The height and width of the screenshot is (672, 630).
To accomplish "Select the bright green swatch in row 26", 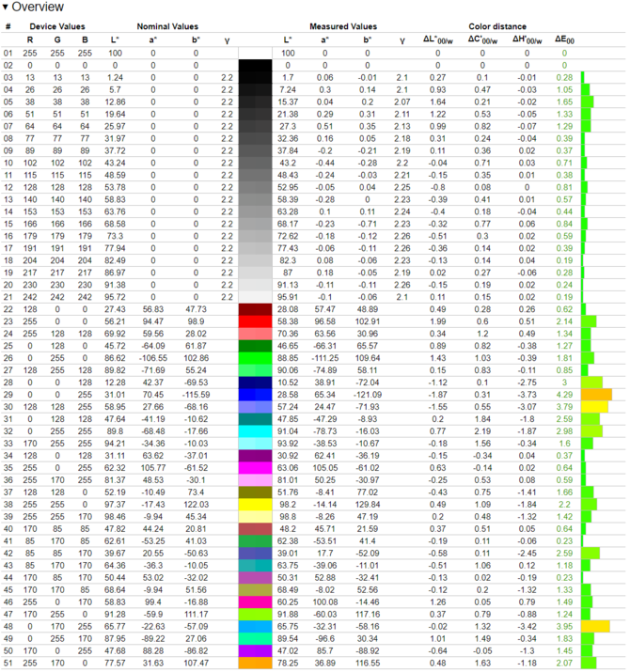I will click(x=256, y=358).
